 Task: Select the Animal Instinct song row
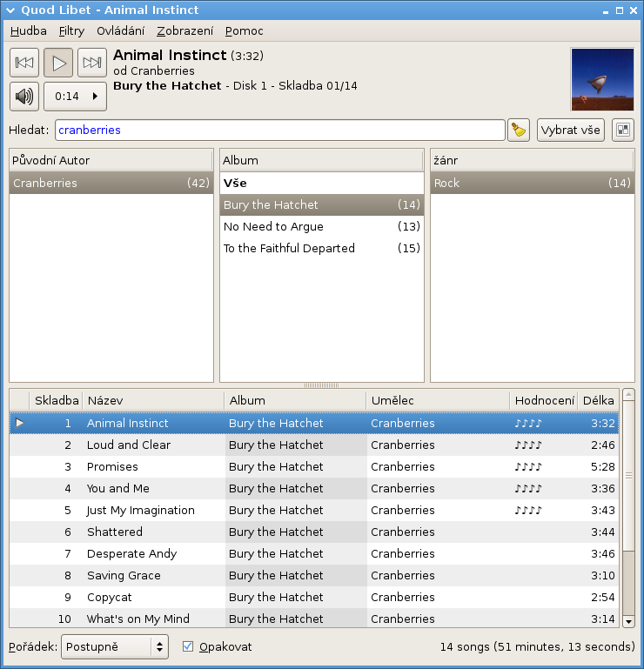point(314,424)
